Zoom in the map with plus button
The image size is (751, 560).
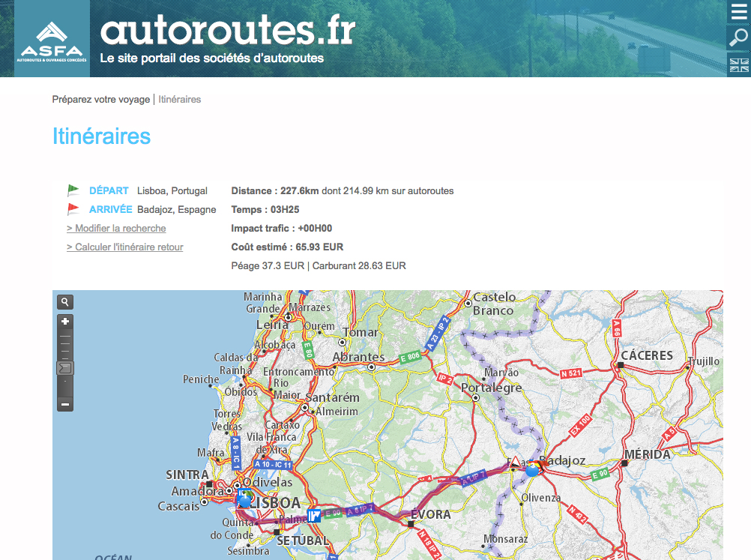[66, 322]
